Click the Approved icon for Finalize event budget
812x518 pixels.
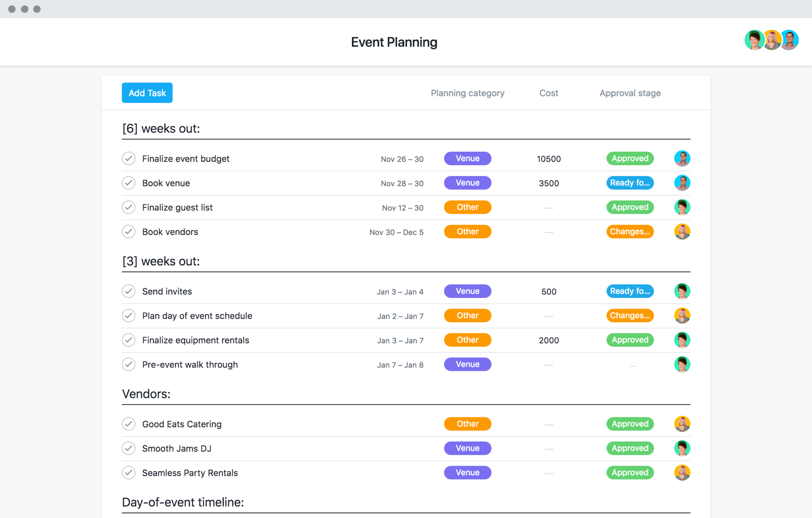[x=630, y=158]
